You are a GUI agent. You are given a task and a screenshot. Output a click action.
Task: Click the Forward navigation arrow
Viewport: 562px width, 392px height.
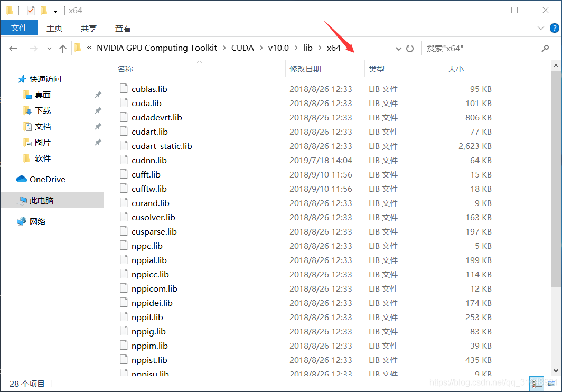[33, 49]
